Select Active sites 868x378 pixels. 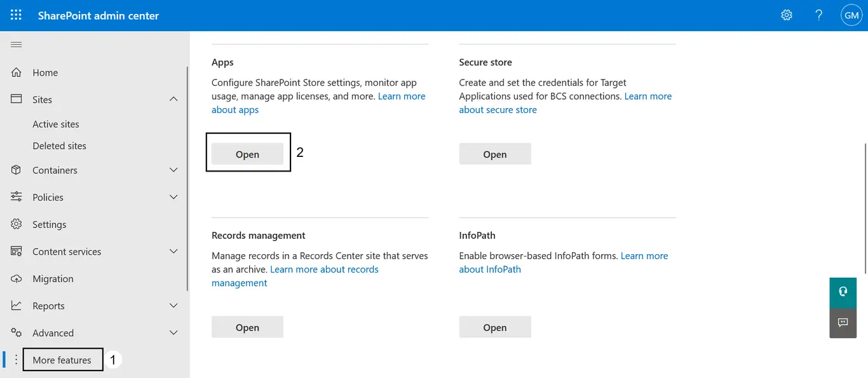56,125
